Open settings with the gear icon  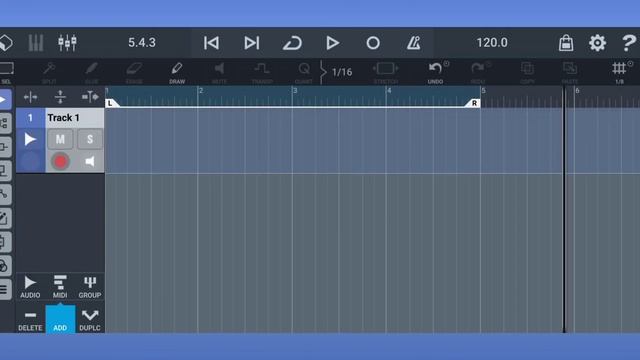coord(597,43)
